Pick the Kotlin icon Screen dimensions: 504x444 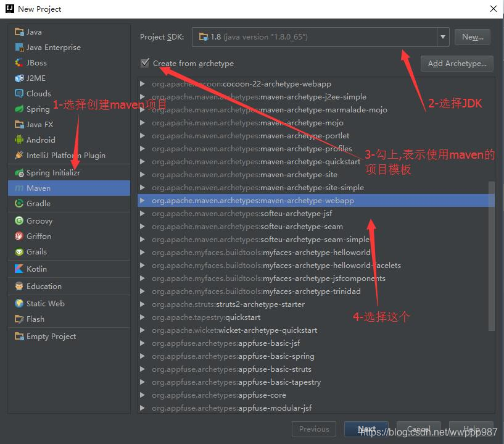click(x=19, y=269)
